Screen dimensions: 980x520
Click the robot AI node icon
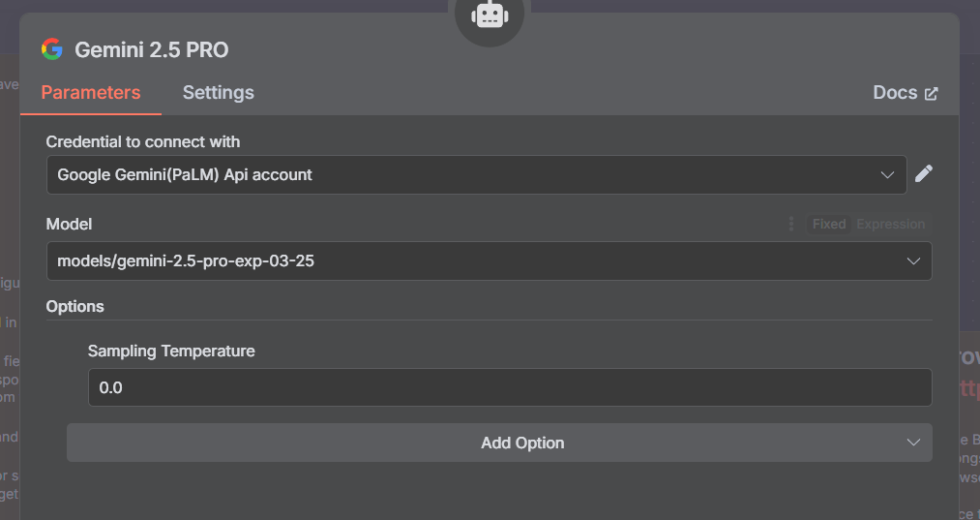(x=490, y=15)
